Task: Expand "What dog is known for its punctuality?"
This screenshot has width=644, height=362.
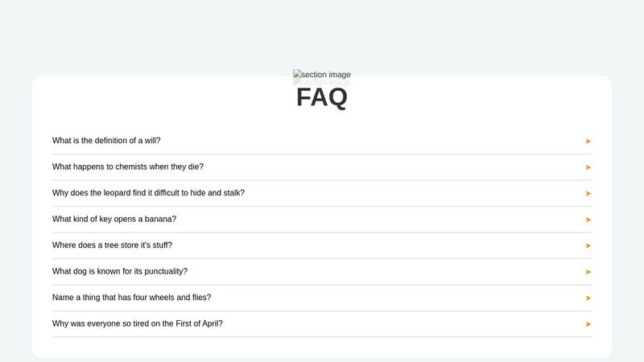Action: coord(321,272)
